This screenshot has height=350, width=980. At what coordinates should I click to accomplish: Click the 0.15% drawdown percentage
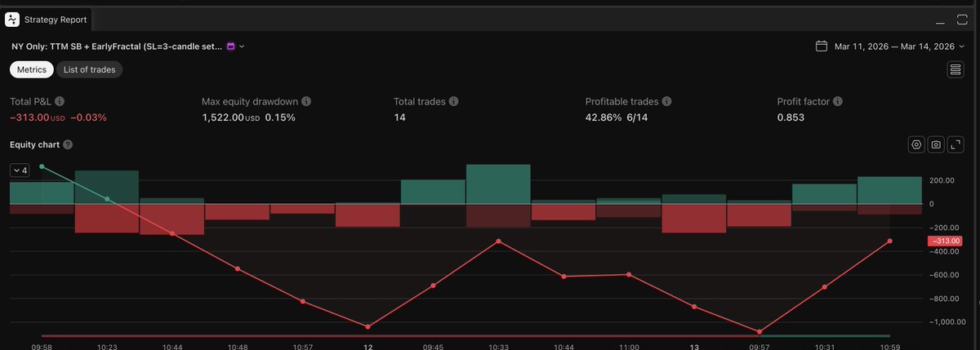[279, 117]
